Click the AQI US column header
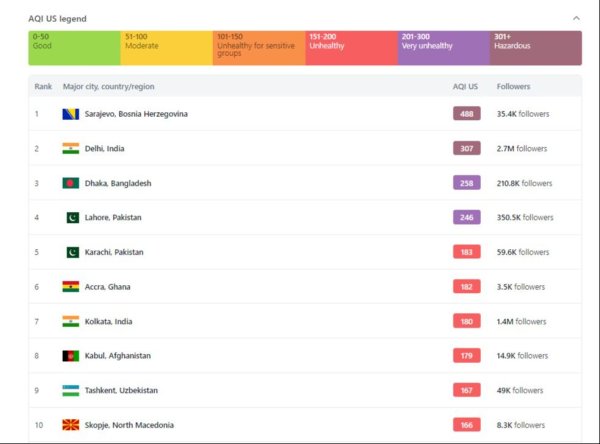The width and height of the screenshot is (600, 444). 465,87
